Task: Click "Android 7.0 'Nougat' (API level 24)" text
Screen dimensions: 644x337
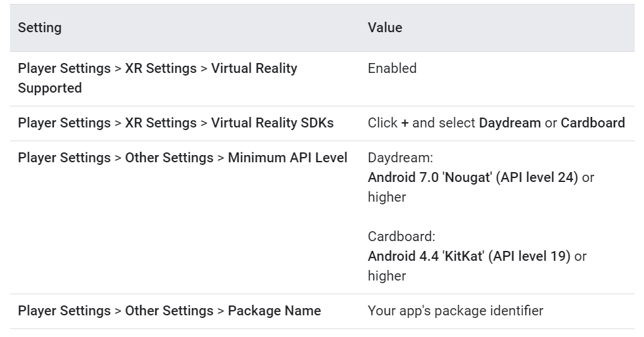Action: pos(472,177)
